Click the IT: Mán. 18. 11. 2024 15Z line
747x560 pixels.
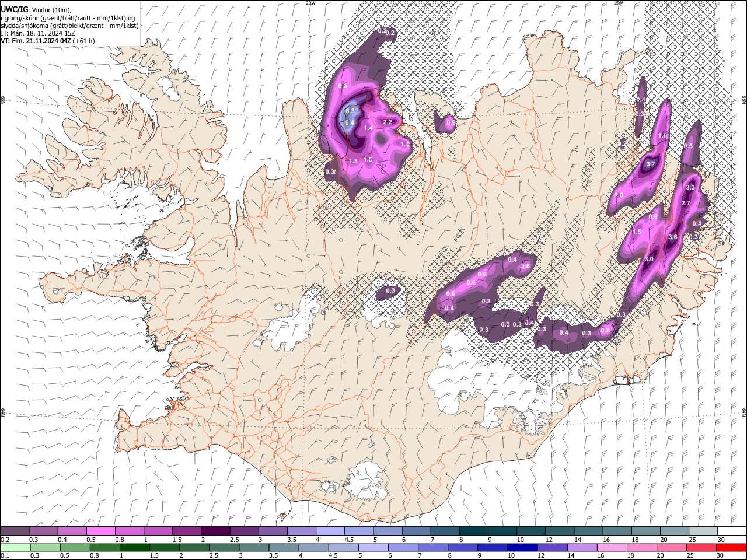[x=38, y=33]
